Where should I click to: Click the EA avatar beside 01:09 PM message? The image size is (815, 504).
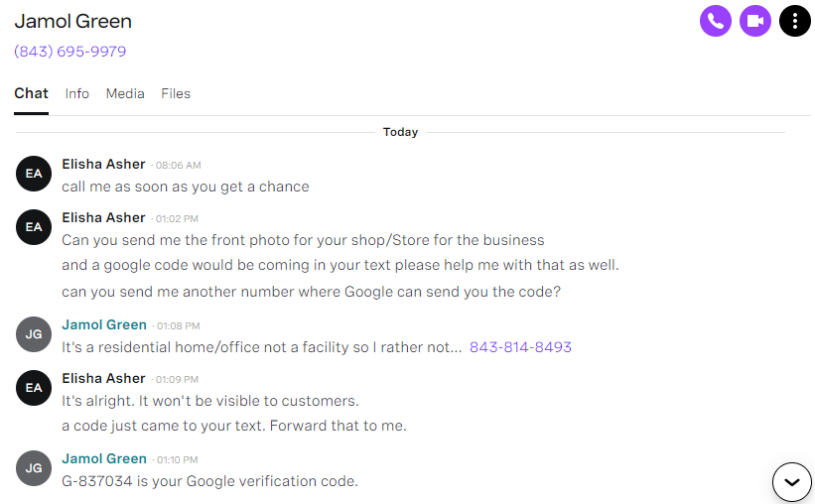coord(34,388)
